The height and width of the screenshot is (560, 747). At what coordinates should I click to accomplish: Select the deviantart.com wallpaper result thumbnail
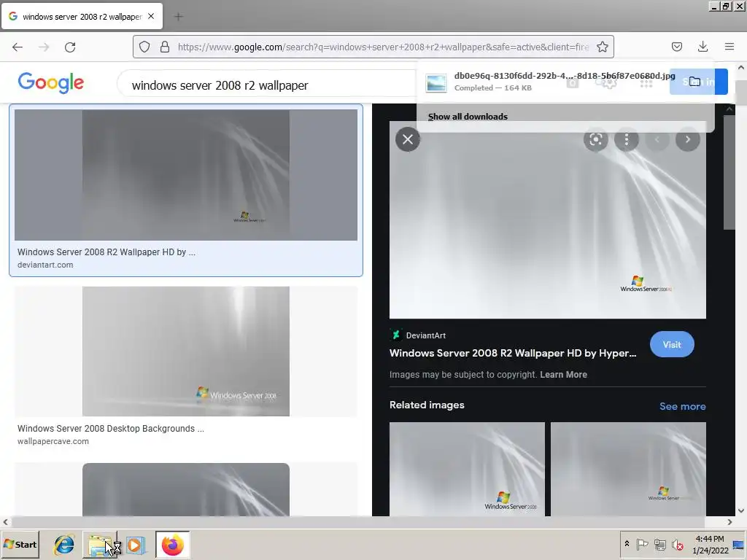tap(186, 175)
